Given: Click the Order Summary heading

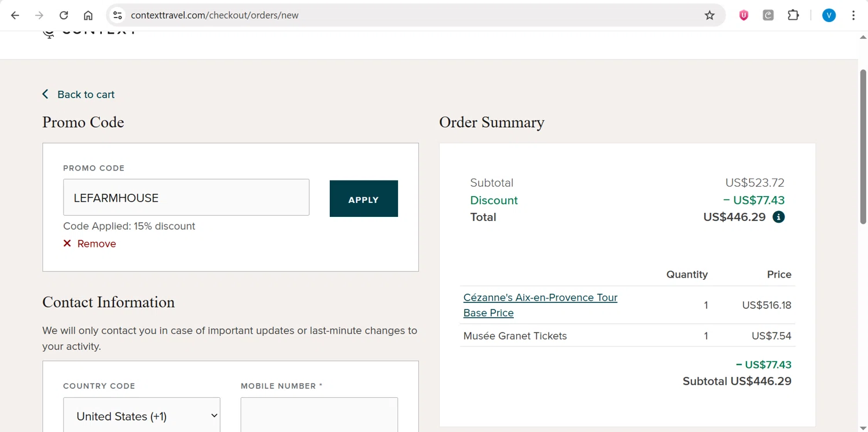Looking at the screenshot, I should tap(492, 123).
